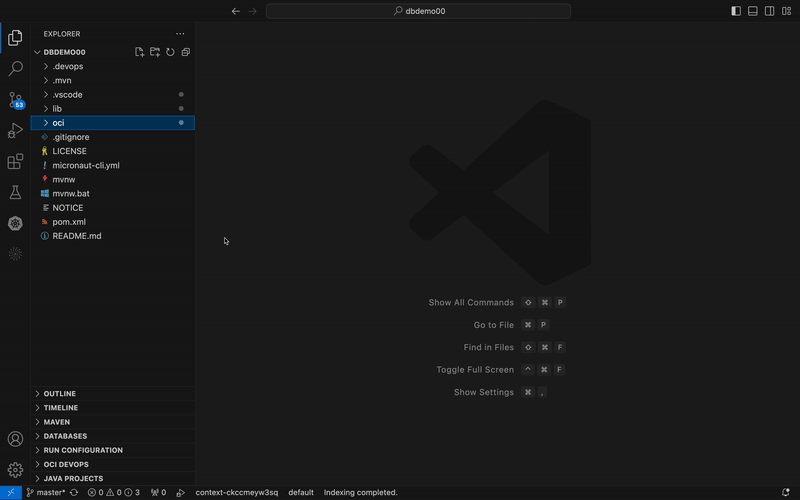800x500 pixels.
Task: Open the Source Control view
Action: point(15,100)
